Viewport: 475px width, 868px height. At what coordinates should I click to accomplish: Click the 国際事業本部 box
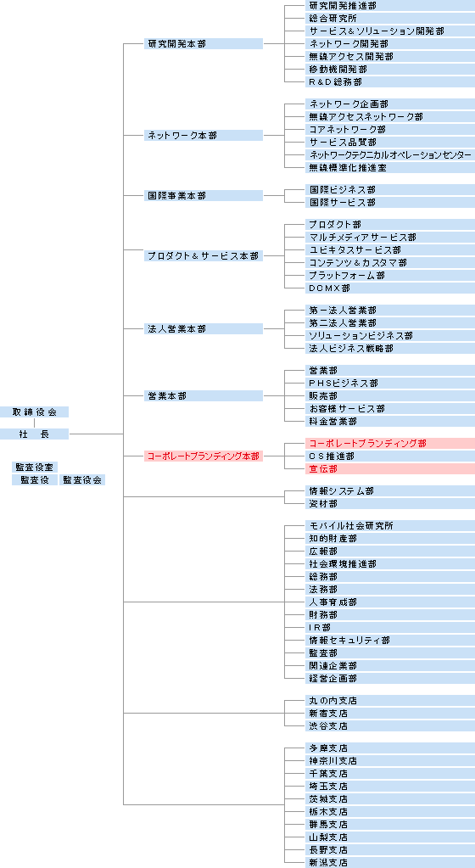click(x=204, y=196)
